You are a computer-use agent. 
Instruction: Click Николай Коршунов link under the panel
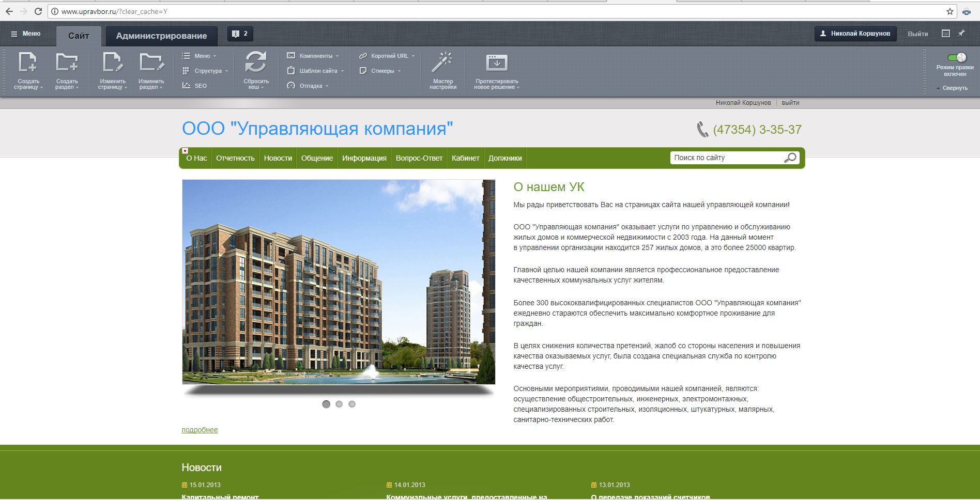(743, 103)
